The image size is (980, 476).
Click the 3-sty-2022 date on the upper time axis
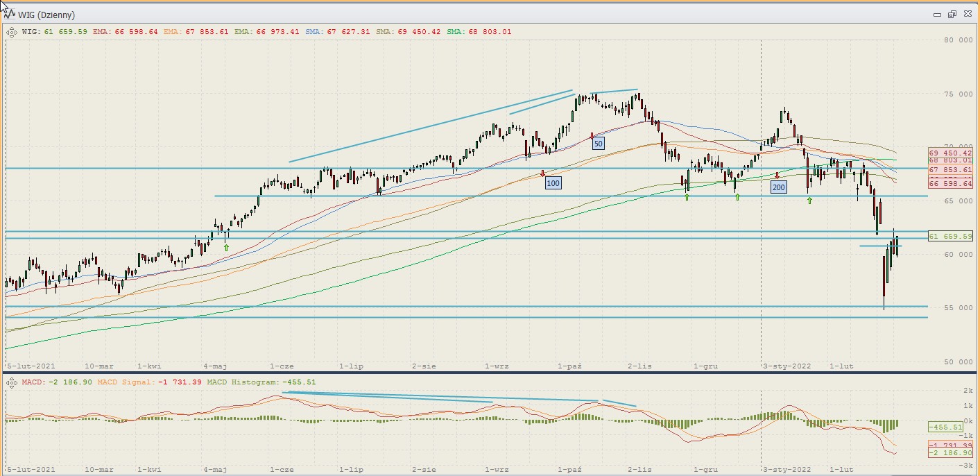click(786, 365)
